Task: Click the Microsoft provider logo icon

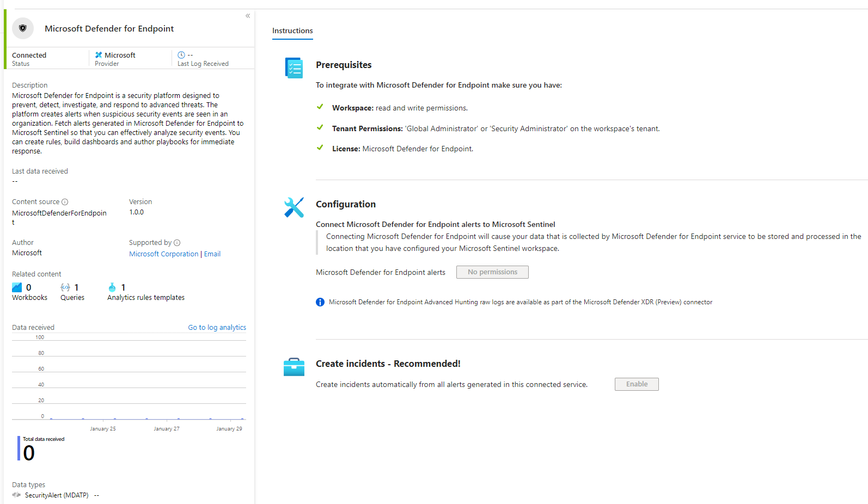Action: click(x=99, y=55)
